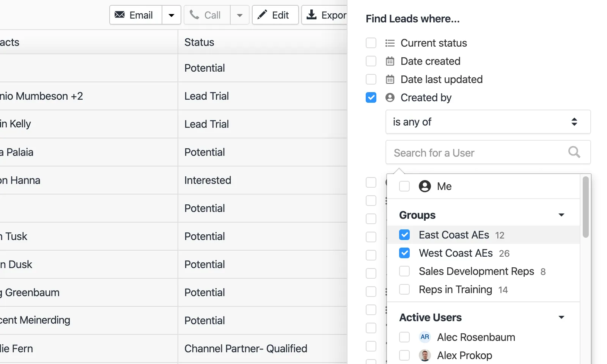Collapse the Active Users section
Viewport: 607px width, 364px height.
(561, 317)
